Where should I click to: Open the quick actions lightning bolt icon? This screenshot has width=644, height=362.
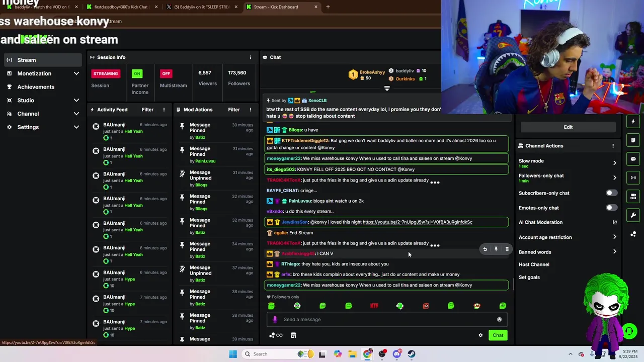coord(633,122)
